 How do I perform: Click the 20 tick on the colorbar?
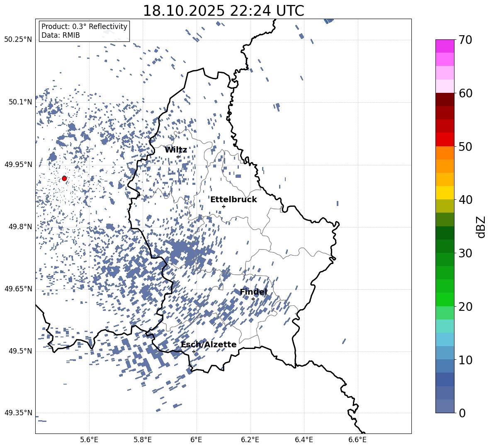465,307
